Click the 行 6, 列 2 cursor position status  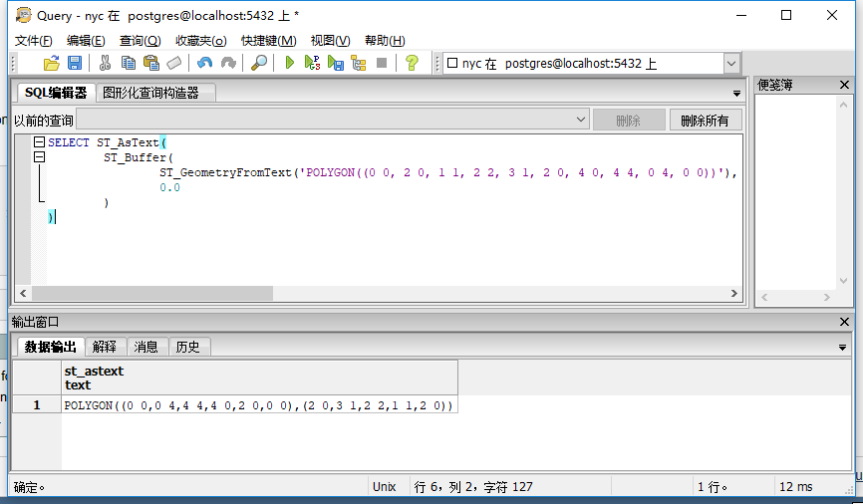[x=473, y=486]
